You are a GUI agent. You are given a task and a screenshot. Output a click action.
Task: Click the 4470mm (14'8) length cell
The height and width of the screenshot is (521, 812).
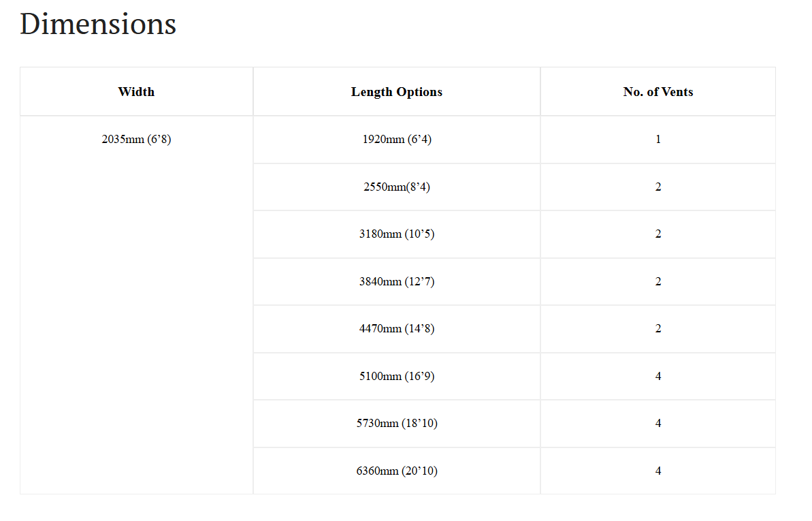click(x=397, y=329)
